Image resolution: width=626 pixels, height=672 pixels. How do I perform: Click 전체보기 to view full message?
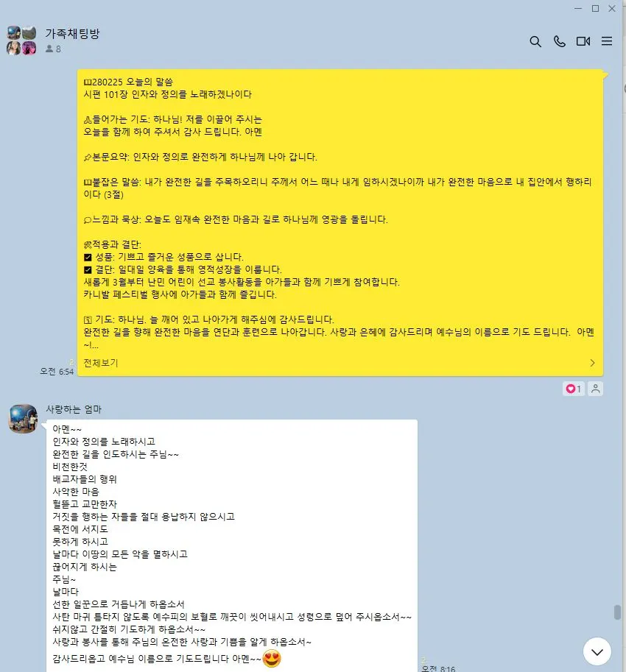101,363
